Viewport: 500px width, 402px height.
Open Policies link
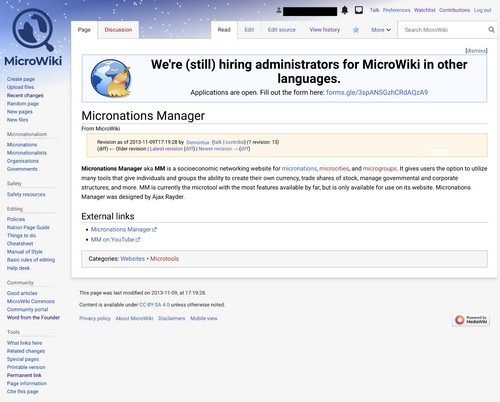pos(16,219)
